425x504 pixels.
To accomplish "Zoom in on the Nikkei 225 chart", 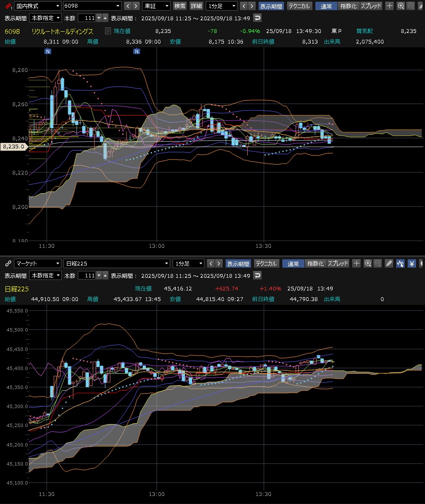I will [368, 263].
